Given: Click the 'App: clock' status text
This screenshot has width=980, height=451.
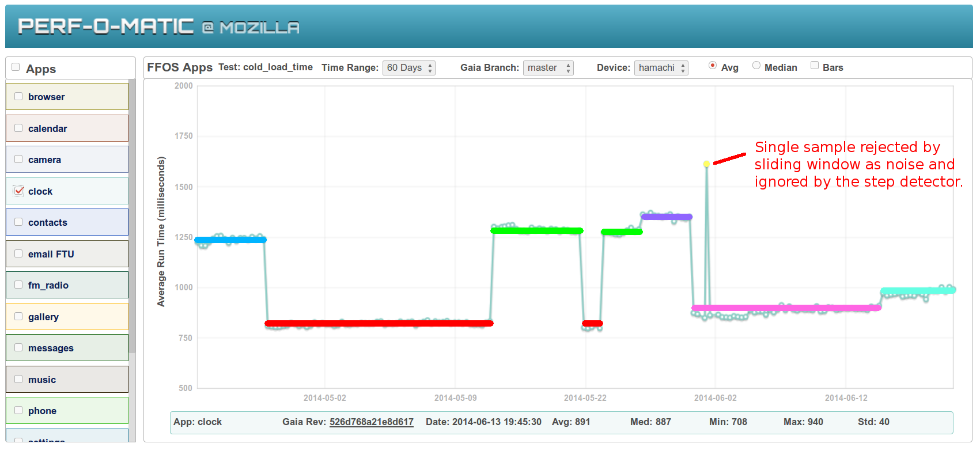Looking at the screenshot, I should coord(198,422).
